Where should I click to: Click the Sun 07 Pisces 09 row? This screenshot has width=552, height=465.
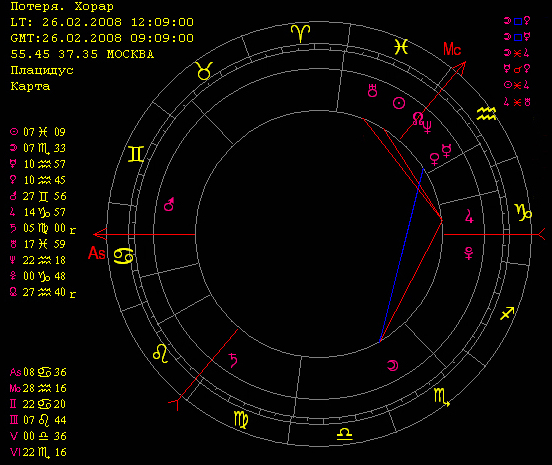tap(38, 132)
